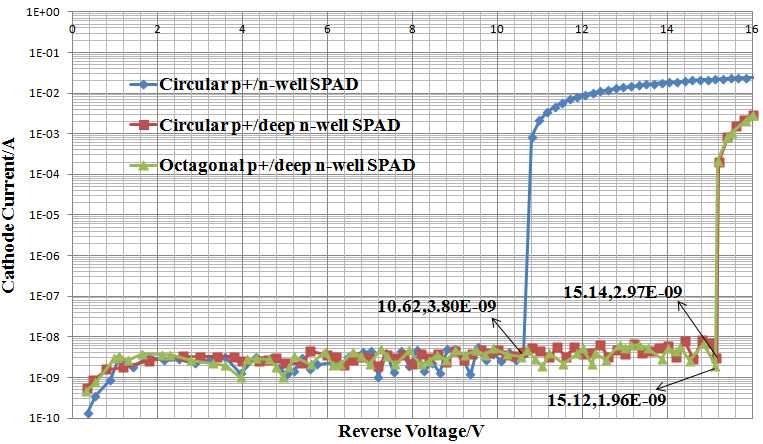
Task: Click the x-axis tick label '14'
Action: tap(667, 29)
